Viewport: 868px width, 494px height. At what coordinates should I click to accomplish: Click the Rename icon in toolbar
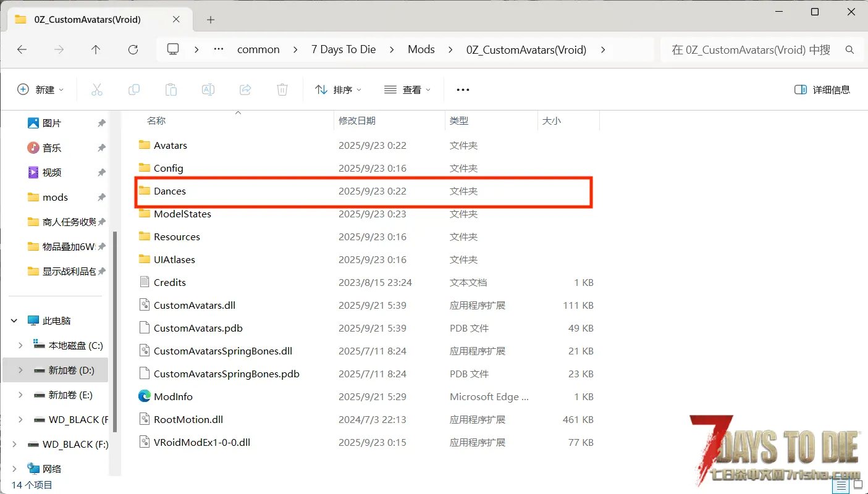(x=208, y=90)
